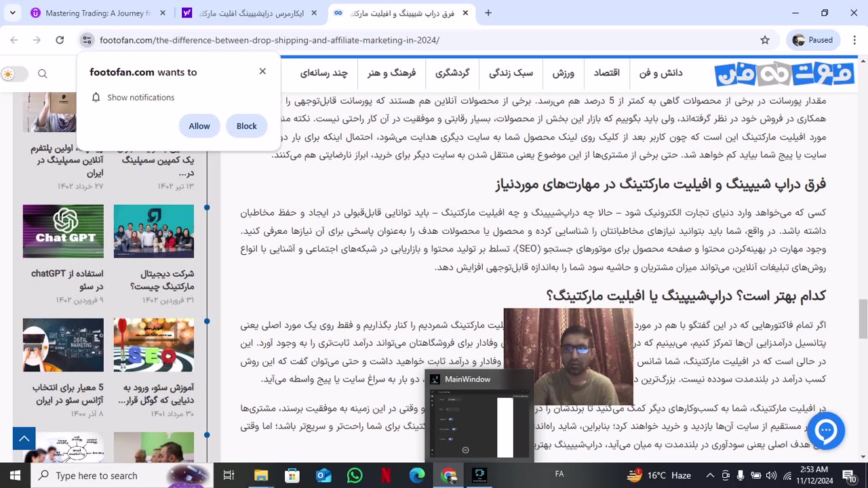Click the MainWindow taskbar preview thumbnail
Image resolution: width=868 pixels, height=488 pixels.
[479, 415]
